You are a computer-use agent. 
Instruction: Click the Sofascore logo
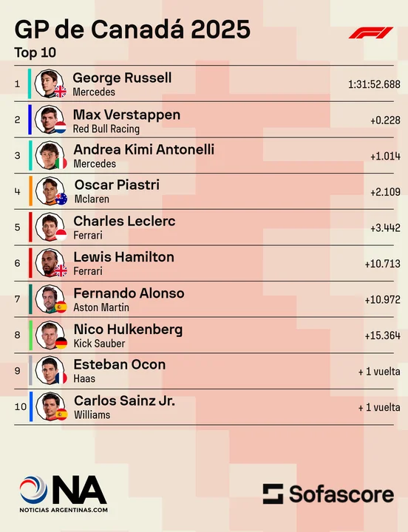[x=328, y=494]
